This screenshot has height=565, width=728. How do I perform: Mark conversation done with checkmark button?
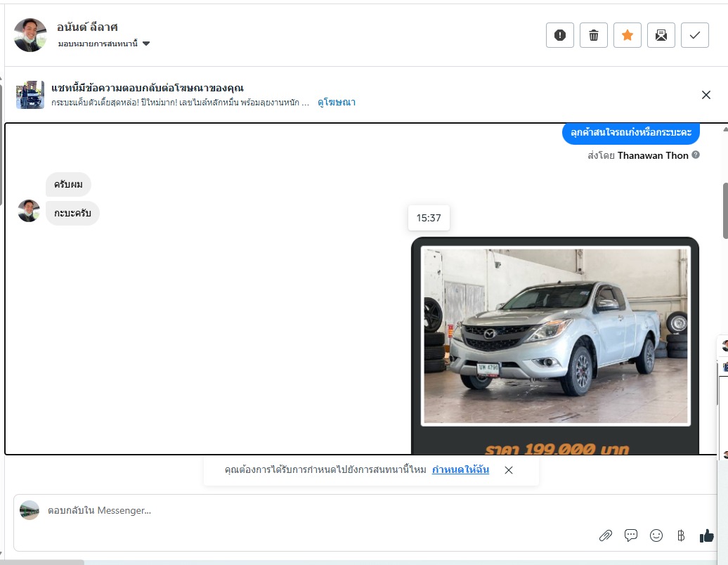click(695, 35)
